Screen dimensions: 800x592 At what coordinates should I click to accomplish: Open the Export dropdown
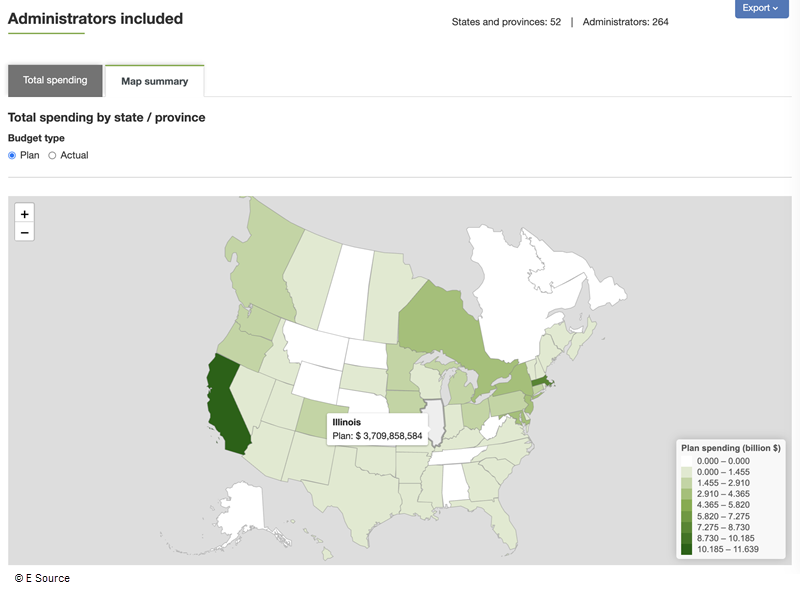[761, 8]
